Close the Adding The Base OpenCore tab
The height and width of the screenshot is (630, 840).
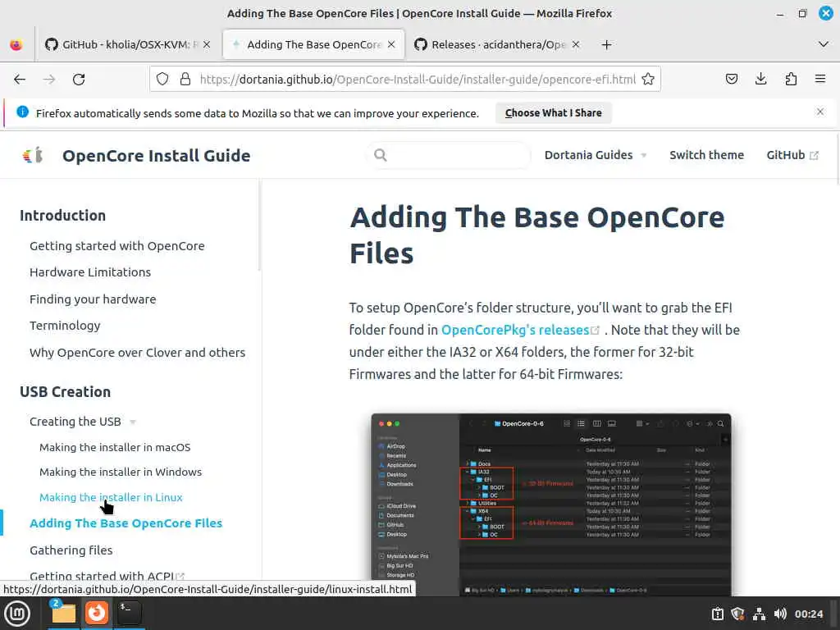[391, 44]
